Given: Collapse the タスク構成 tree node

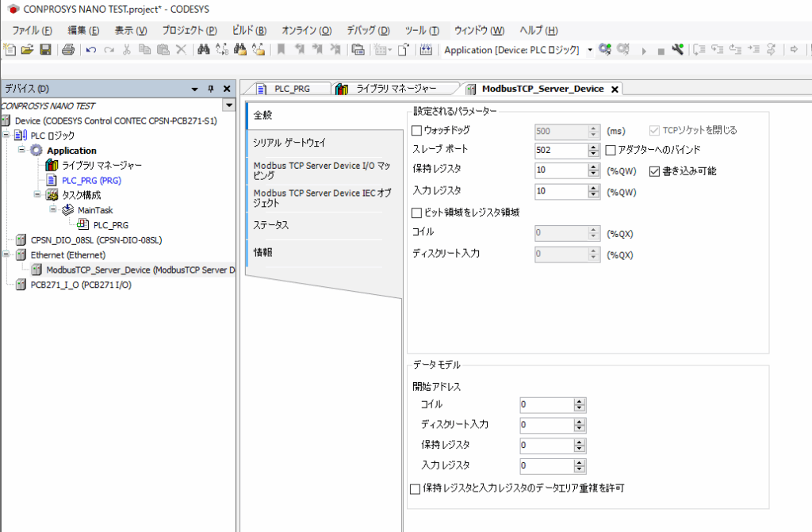Looking at the screenshot, I should (x=37, y=194).
